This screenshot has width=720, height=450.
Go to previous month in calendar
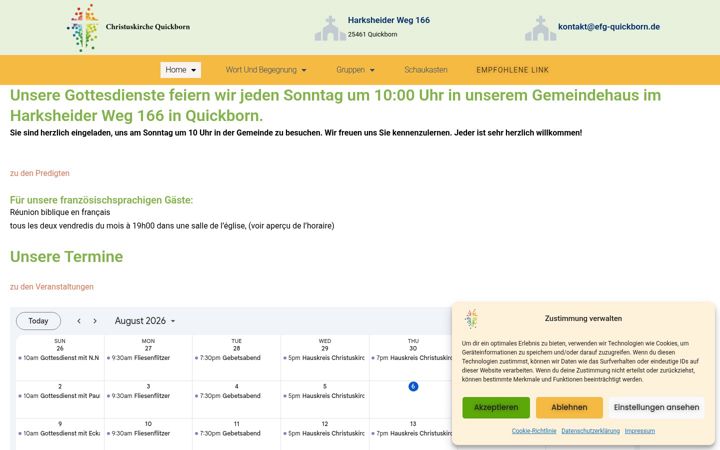pos(79,321)
